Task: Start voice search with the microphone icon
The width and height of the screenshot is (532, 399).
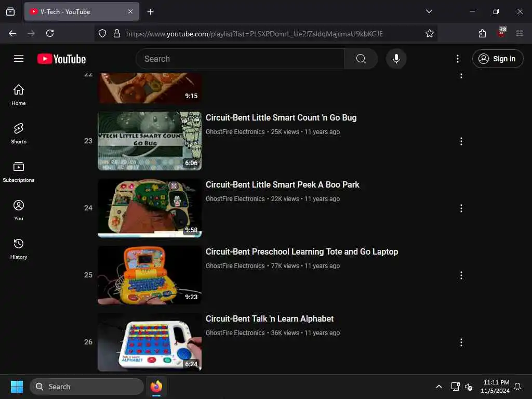Action: click(396, 59)
